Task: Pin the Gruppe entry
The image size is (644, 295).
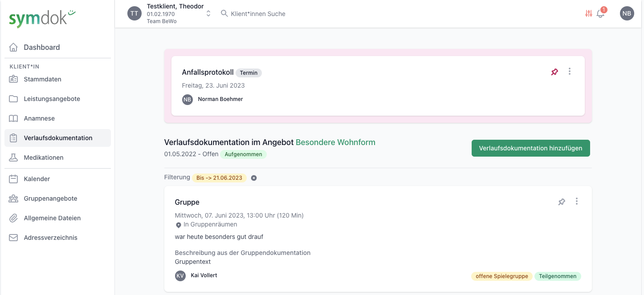Action: coord(562,202)
